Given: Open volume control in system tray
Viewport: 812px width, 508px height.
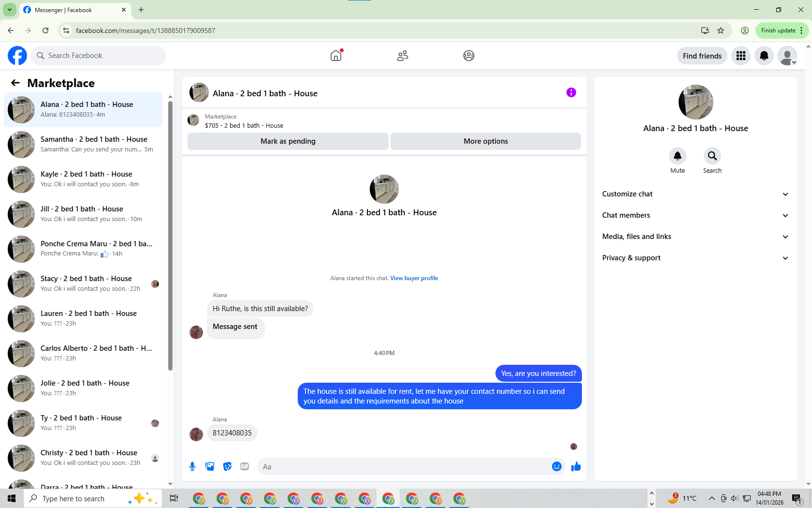Looking at the screenshot, I should (735, 498).
